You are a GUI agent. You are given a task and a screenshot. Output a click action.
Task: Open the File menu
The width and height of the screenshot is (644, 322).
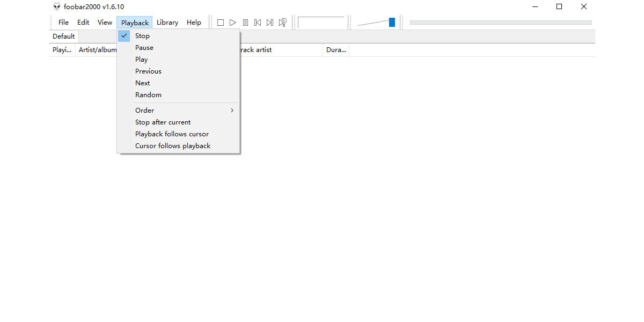point(63,22)
